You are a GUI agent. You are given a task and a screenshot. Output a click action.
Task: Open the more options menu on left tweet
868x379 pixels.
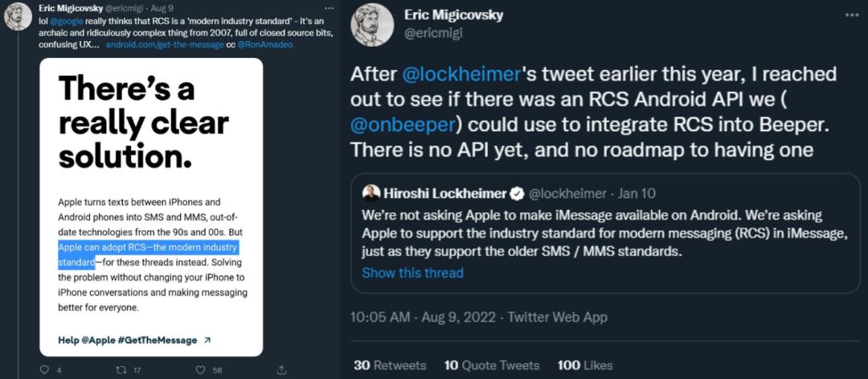click(328, 7)
